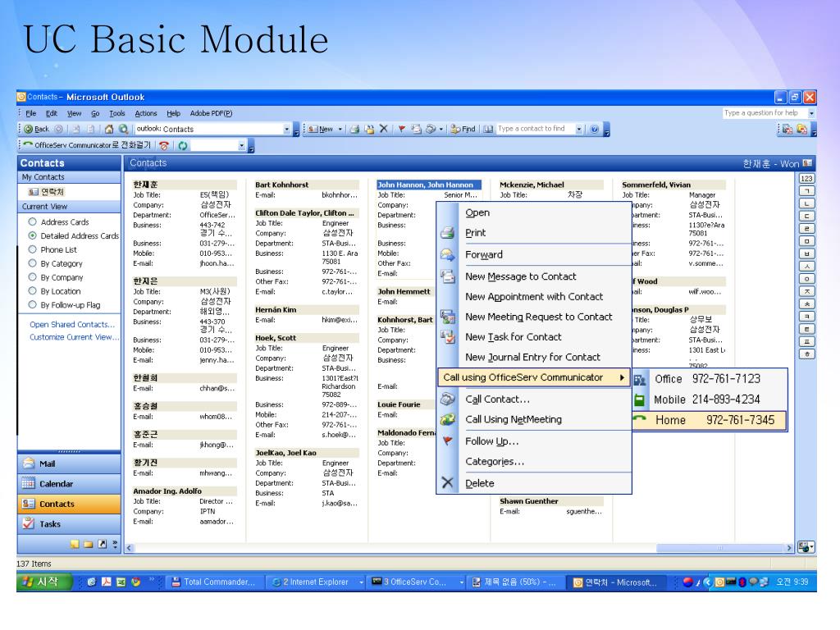Open the Tools menu
The image size is (840, 630).
(x=116, y=113)
